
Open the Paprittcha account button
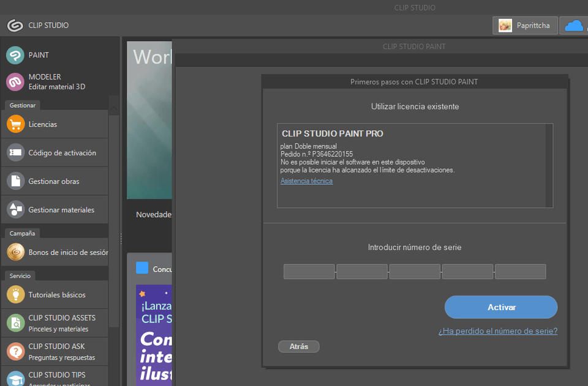click(525, 26)
